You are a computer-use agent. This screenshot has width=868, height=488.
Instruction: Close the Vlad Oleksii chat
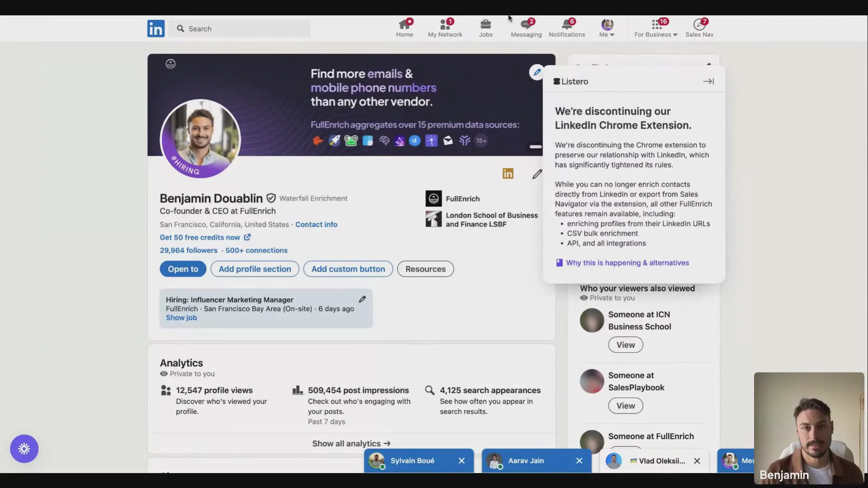click(697, 461)
